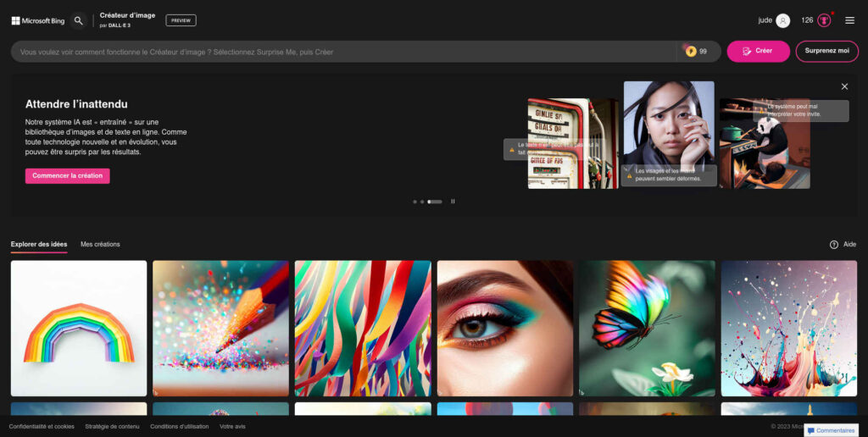Image resolution: width=868 pixels, height=437 pixels.
Task: Open Confidentialité et cookies link
Action: (42, 427)
